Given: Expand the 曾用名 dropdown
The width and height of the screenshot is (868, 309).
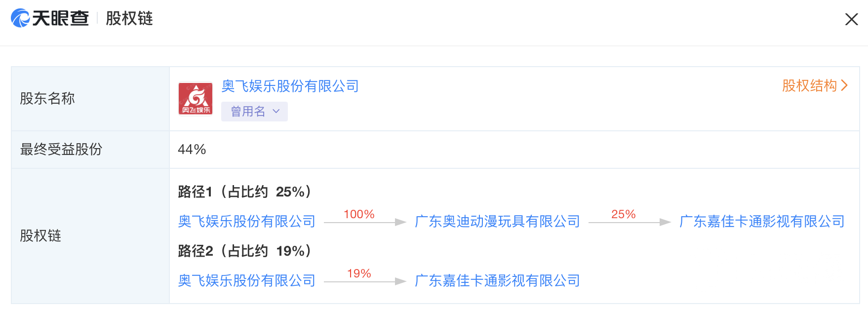Looking at the screenshot, I should (254, 112).
